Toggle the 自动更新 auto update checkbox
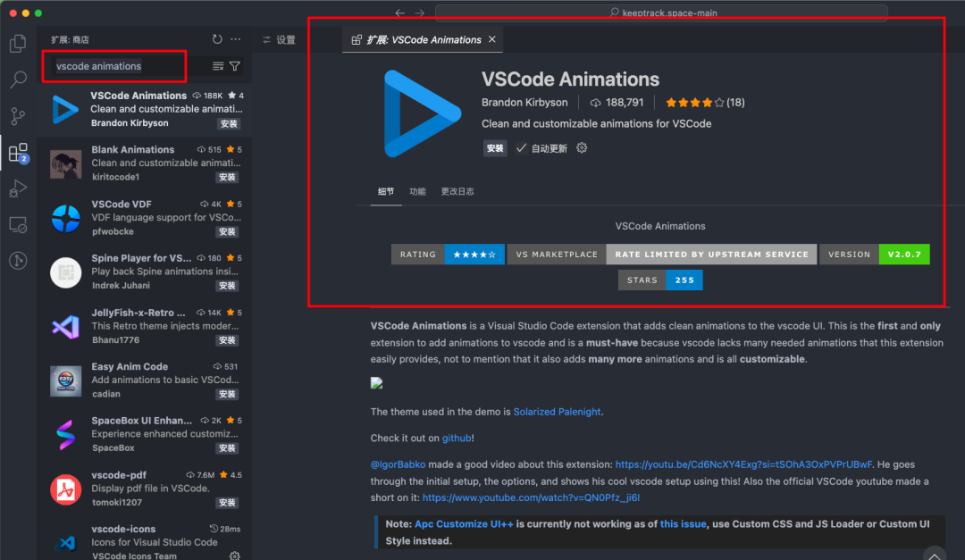 (521, 148)
